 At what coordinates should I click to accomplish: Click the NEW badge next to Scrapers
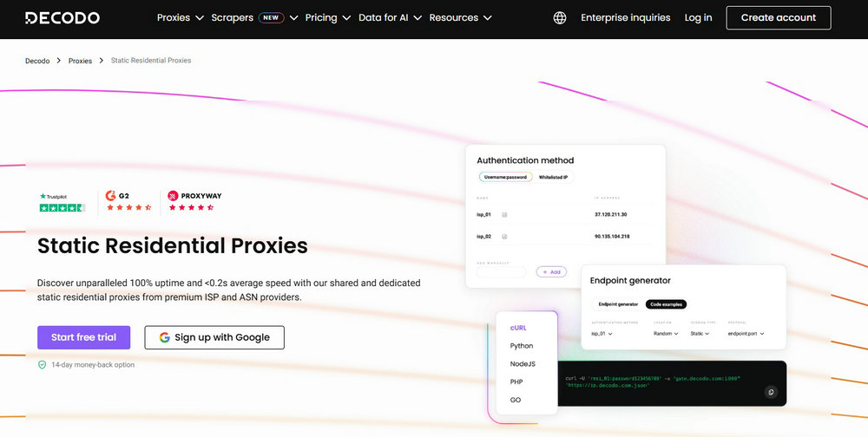pos(271,17)
